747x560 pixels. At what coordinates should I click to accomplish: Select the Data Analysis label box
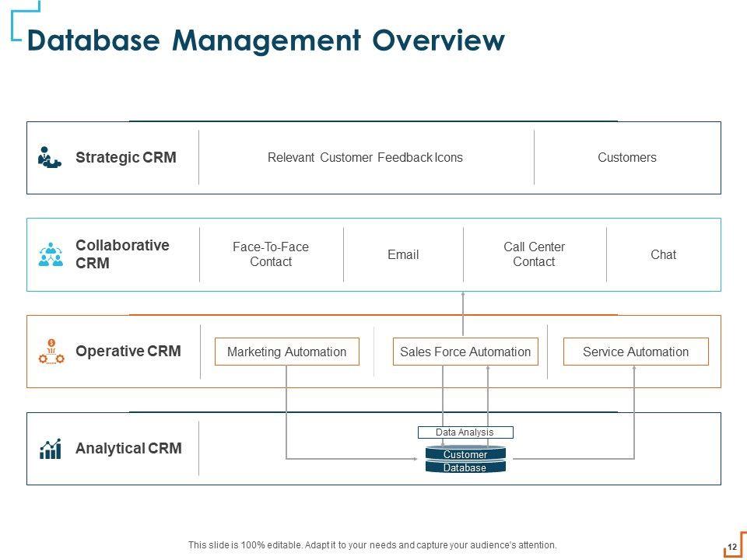point(465,432)
